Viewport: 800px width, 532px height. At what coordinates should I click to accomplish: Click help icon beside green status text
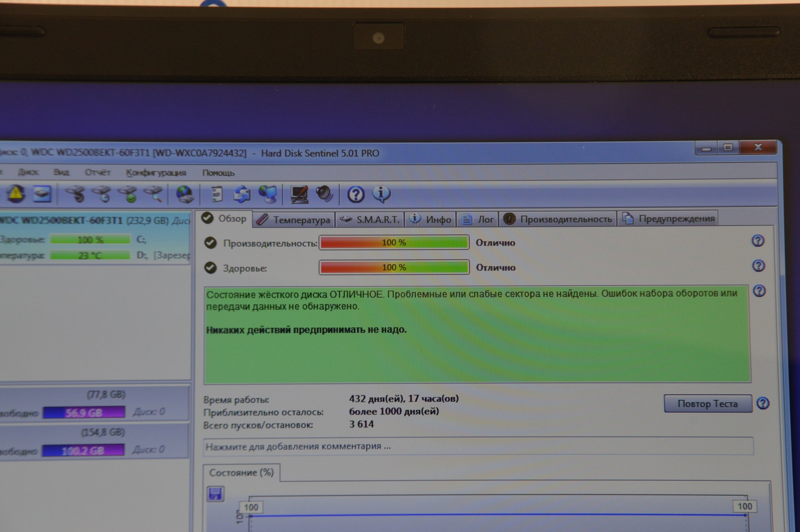[x=760, y=291]
